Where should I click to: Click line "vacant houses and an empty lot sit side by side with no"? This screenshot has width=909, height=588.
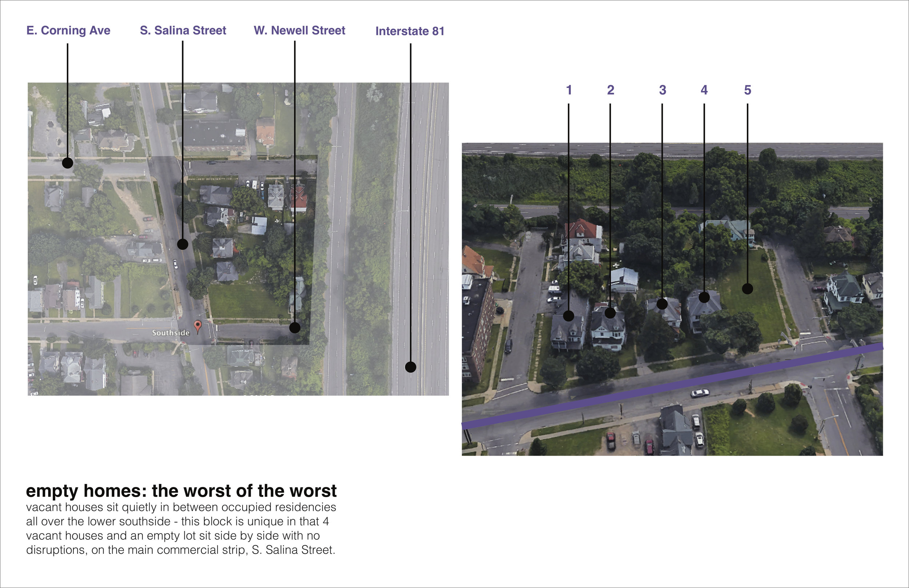[x=173, y=536]
